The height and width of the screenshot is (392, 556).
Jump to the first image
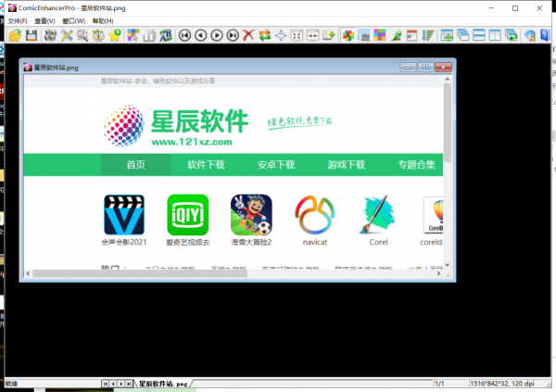coord(184,35)
